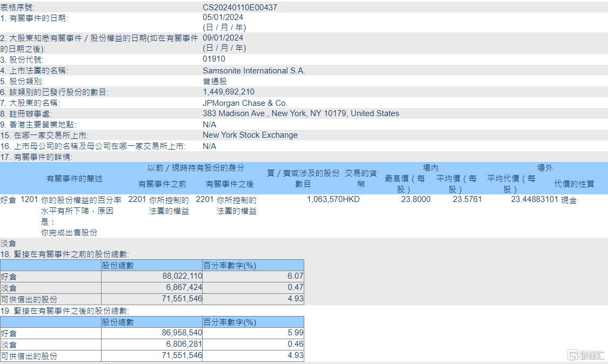Screen dimensions: 608x364
Task: Select form serial number CS20240110E00437
Action: 239,8
